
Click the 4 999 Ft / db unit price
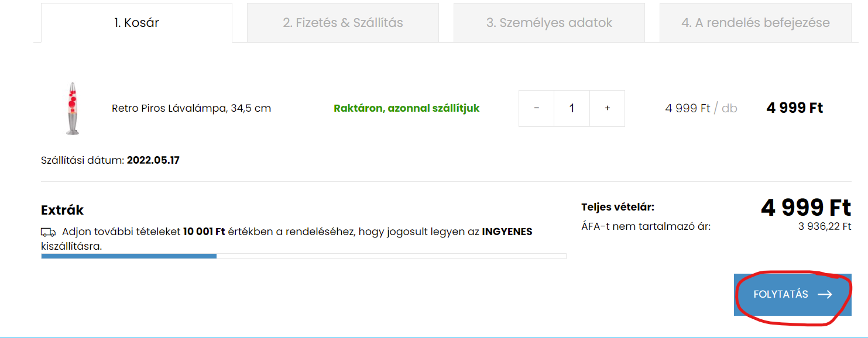point(701,108)
